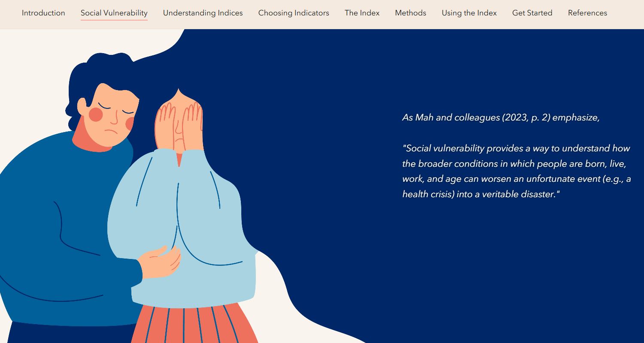Click the comforting hand on the arm
This screenshot has width=644, height=343.
click(x=160, y=262)
